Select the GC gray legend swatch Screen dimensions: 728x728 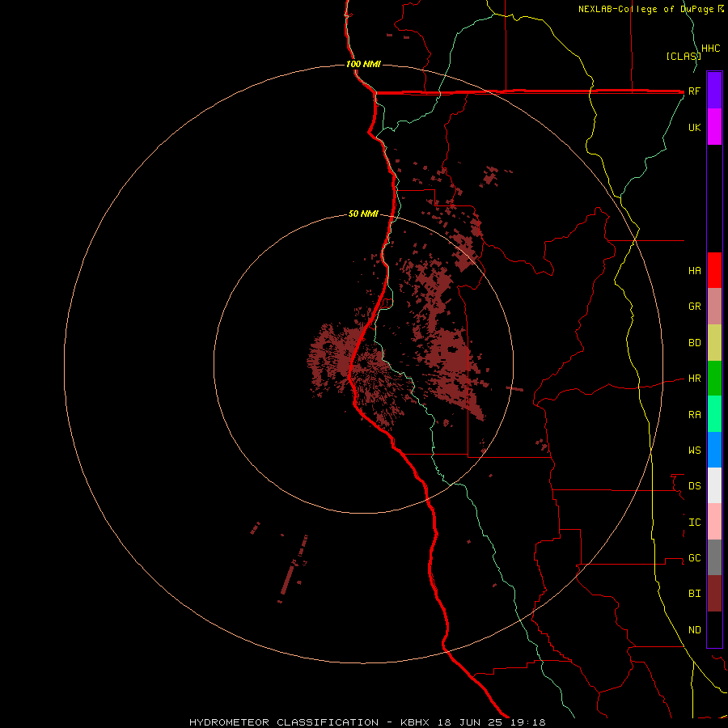(x=714, y=557)
